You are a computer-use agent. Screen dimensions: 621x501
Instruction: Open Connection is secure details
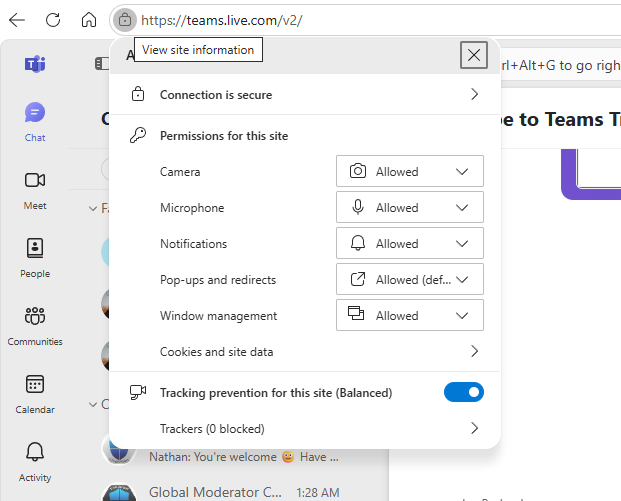305,95
